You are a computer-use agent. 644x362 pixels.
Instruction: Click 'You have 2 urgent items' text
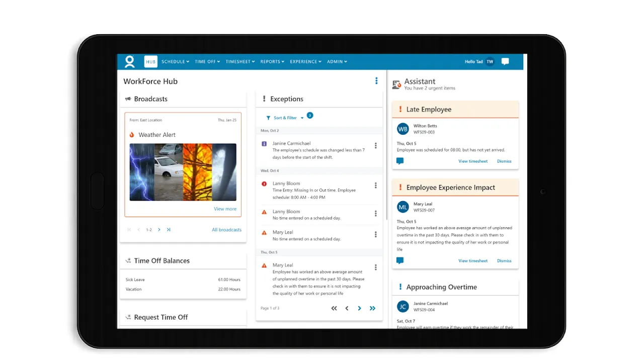coord(430,88)
